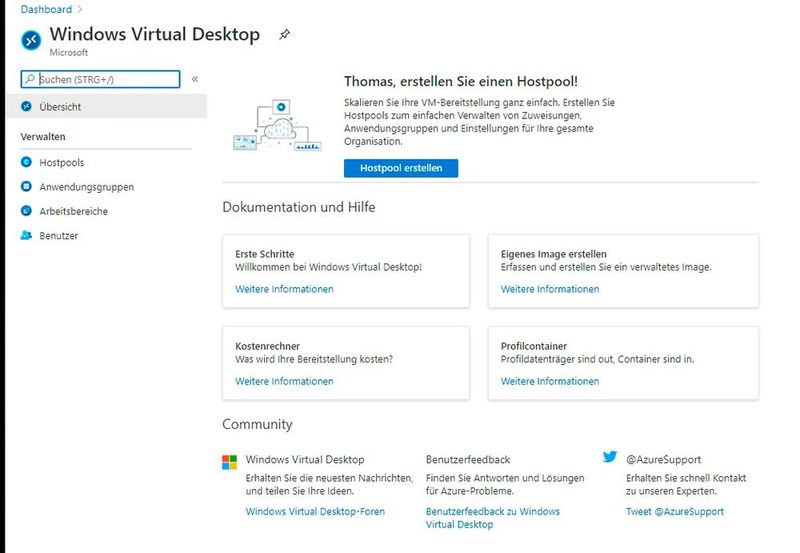Open Anwendungsgruppen in the sidebar
This screenshot has height=553, width=800.
87,187
